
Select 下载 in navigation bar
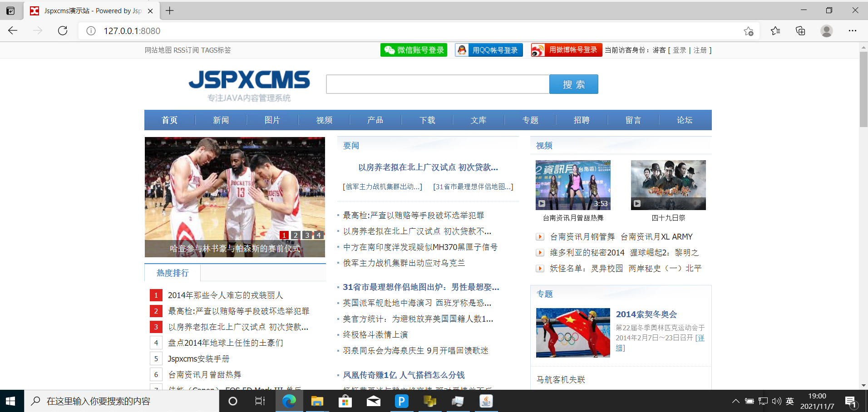point(427,120)
